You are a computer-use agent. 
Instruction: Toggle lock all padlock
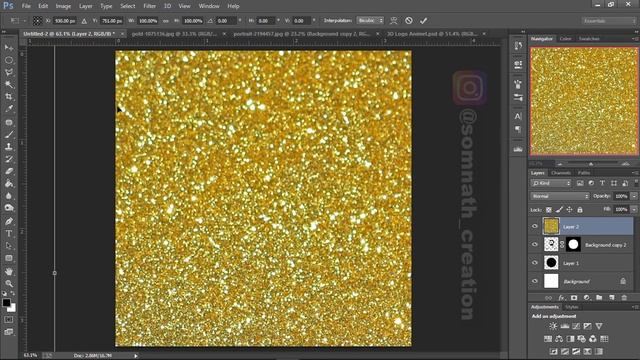coord(580,210)
